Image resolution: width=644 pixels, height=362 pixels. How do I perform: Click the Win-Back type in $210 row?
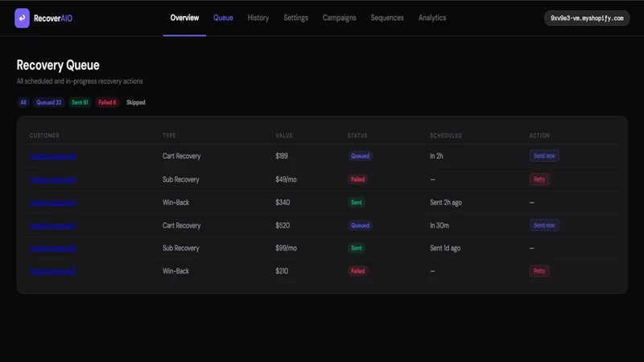click(175, 271)
